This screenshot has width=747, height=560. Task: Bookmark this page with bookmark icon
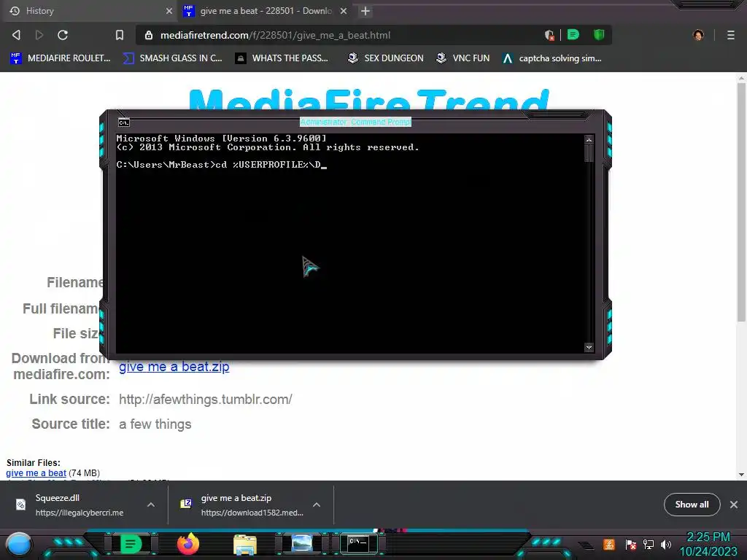[120, 35]
